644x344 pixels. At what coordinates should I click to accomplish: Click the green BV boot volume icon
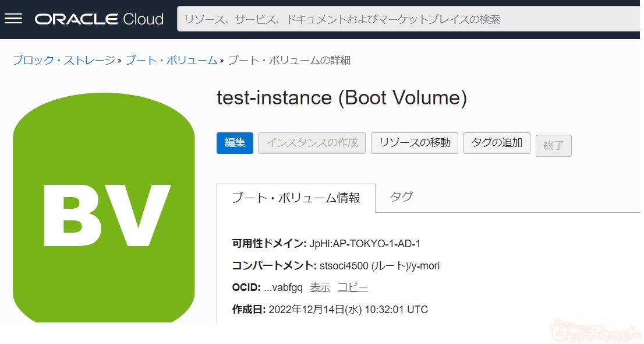pos(104,208)
